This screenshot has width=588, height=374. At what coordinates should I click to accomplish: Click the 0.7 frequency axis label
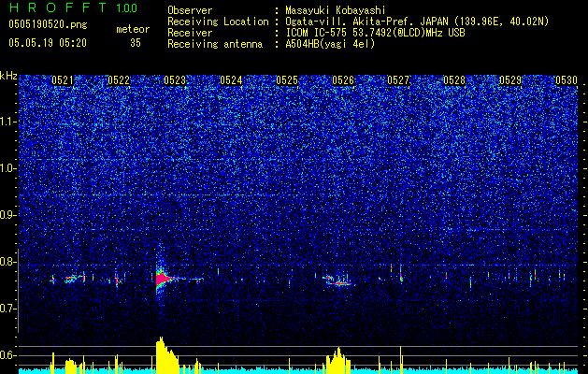[7, 309]
